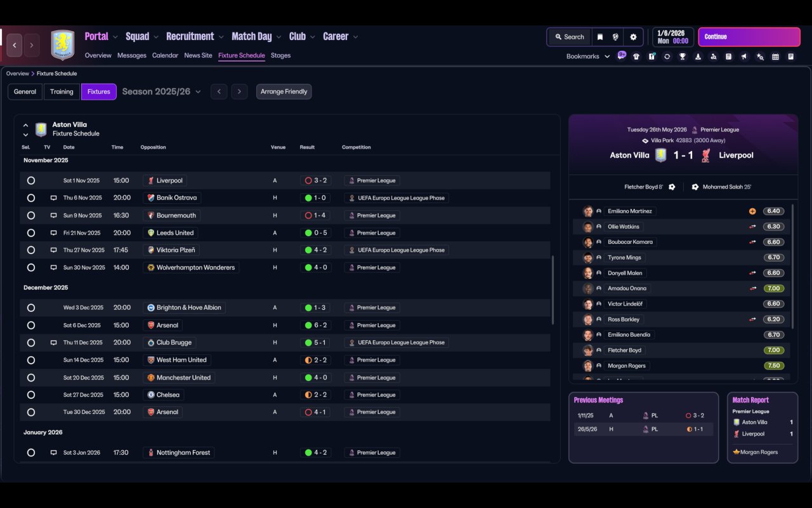Go back with the left arrow navigation button
This screenshot has width=812, height=508.
click(x=15, y=45)
